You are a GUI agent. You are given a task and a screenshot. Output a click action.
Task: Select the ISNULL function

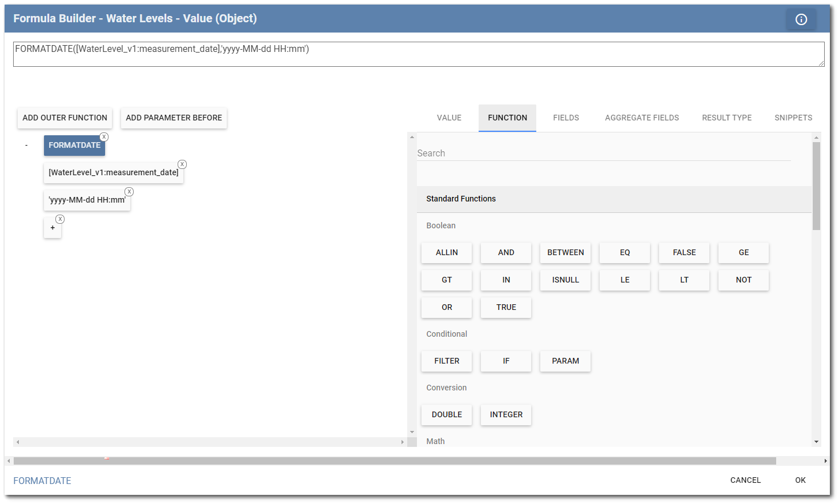(565, 280)
